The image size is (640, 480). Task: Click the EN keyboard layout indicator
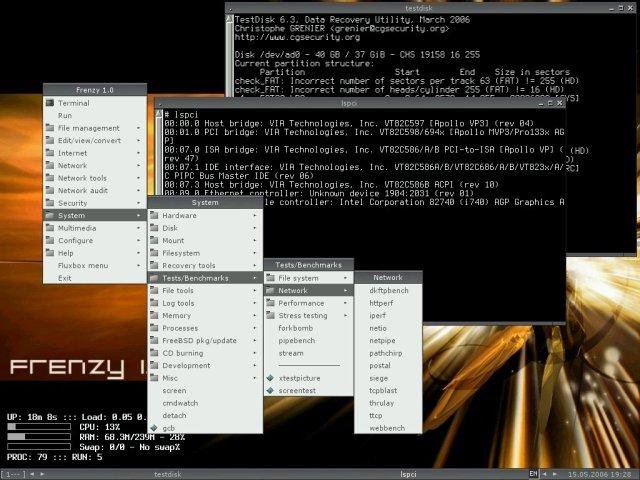pyautogui.click(x=533, y=473)
